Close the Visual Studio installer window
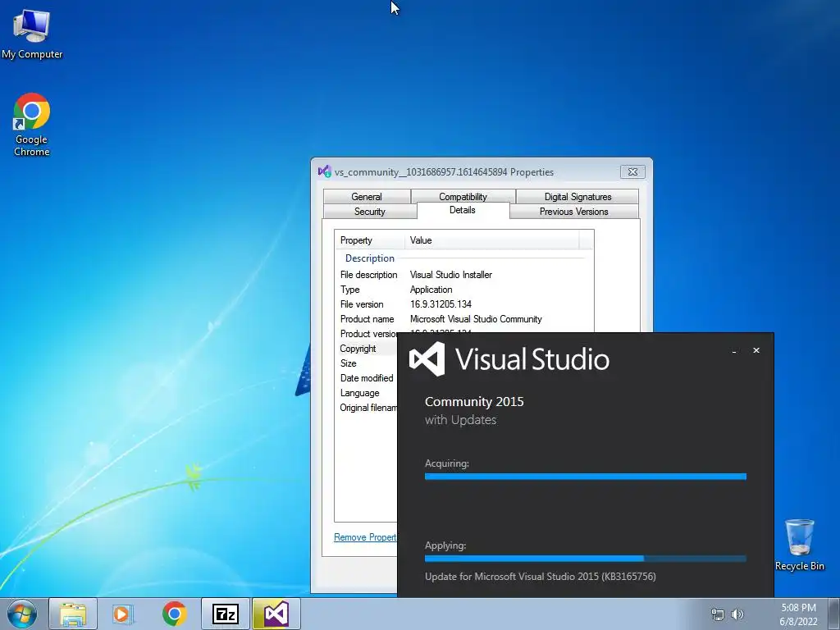This screenshot has height=630, width=840. tap(756, 350)
